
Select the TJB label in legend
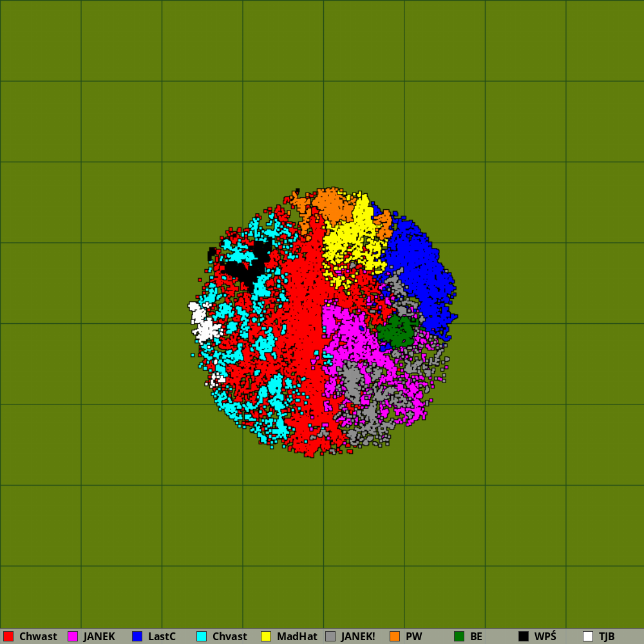coord(607,636)
